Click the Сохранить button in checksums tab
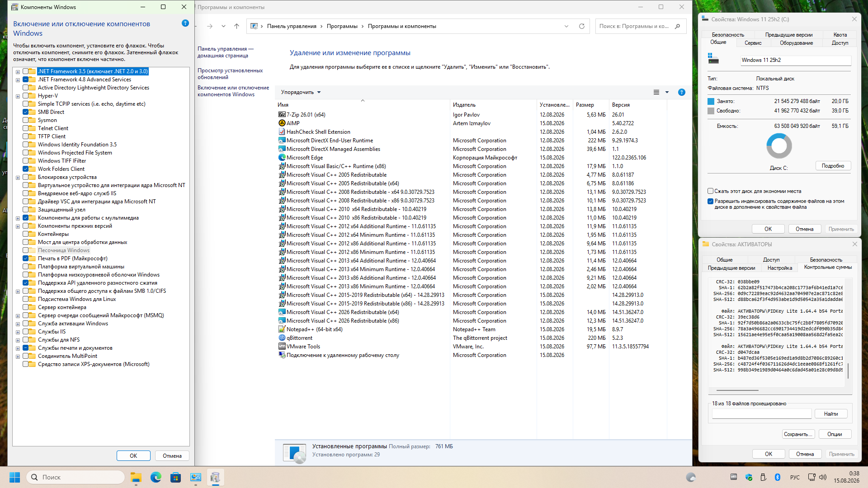The height and width of the screenshot is (488, 868). (x=798, y=434)
